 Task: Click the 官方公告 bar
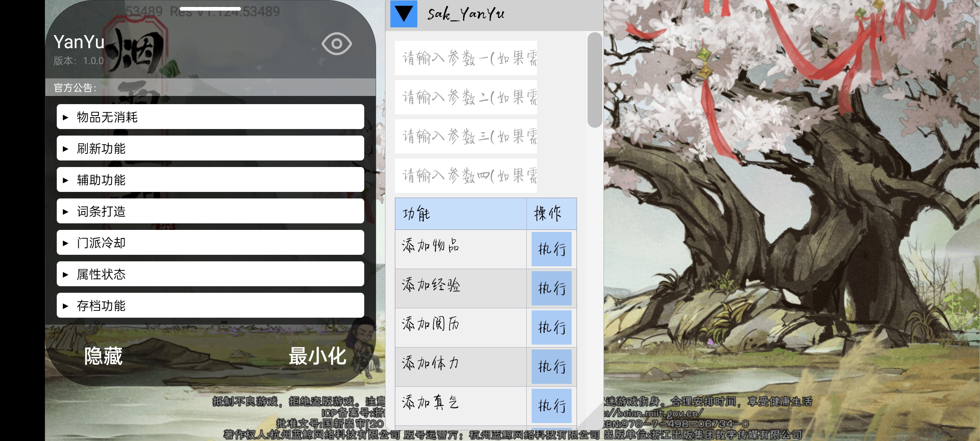210,87
